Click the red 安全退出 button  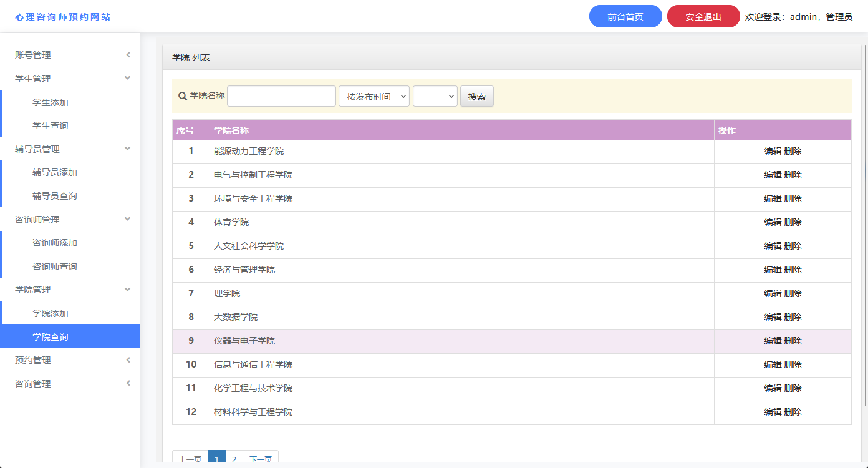[x=703, y=17]
